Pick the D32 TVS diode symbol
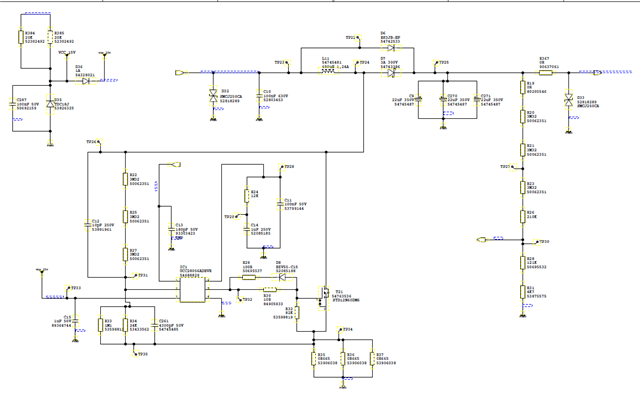This screenshot has height=401, width=640. pyautogui.click(x=213, y=96)
